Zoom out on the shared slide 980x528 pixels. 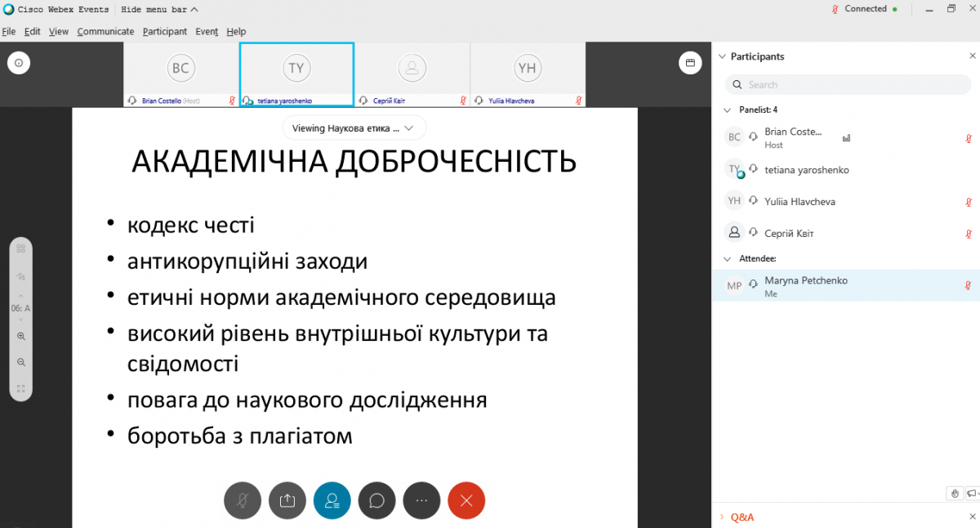tap(21, 362)
